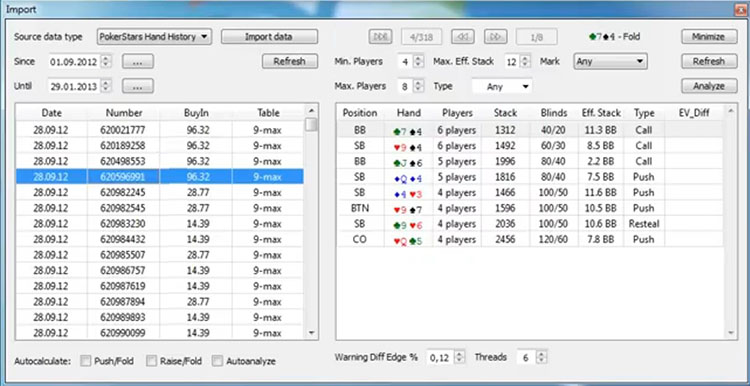Screen dimensions: 750x386
Task: Select tournament number 620498553
Action: pyautogui.click(x=160, y=161)
